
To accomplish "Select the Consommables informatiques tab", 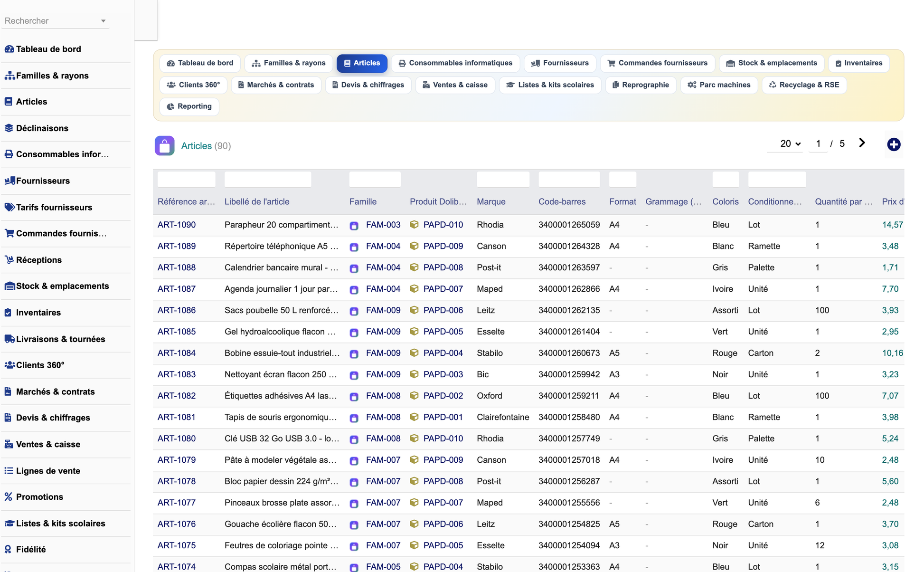I will pyautogui.click(x=455, y=63).
